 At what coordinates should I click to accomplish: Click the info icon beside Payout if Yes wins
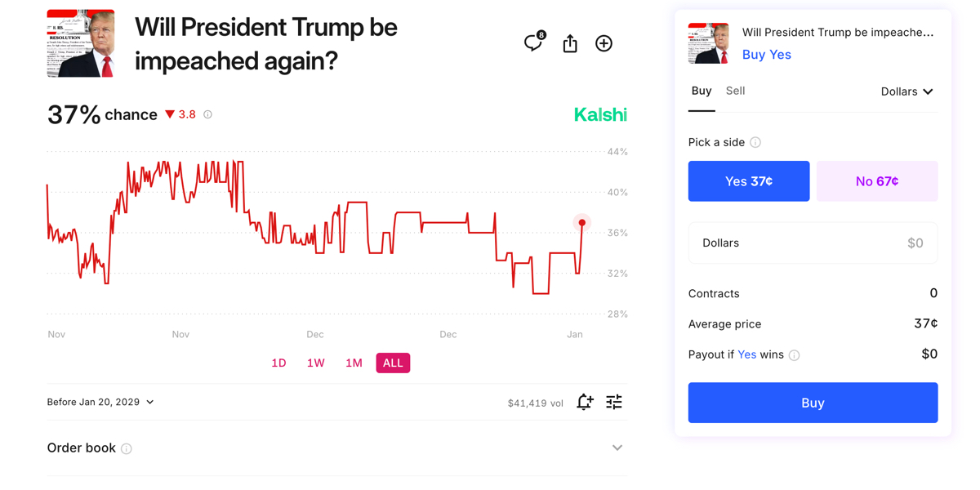[794, 354]
